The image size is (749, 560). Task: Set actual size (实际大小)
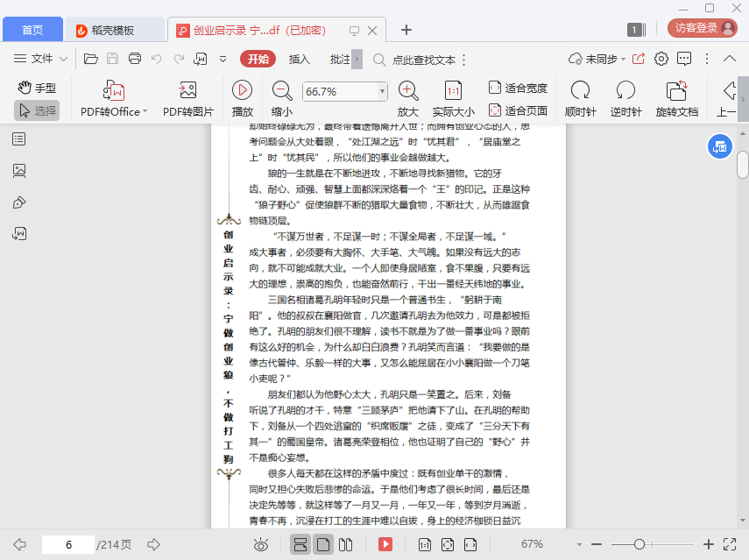pos(453,99)
